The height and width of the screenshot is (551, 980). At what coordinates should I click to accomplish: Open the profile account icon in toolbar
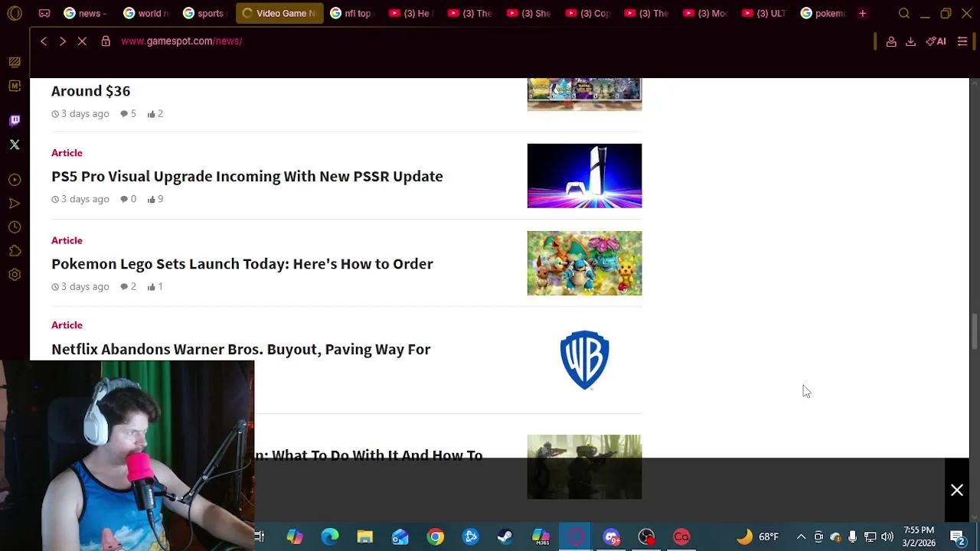(891, 41)
